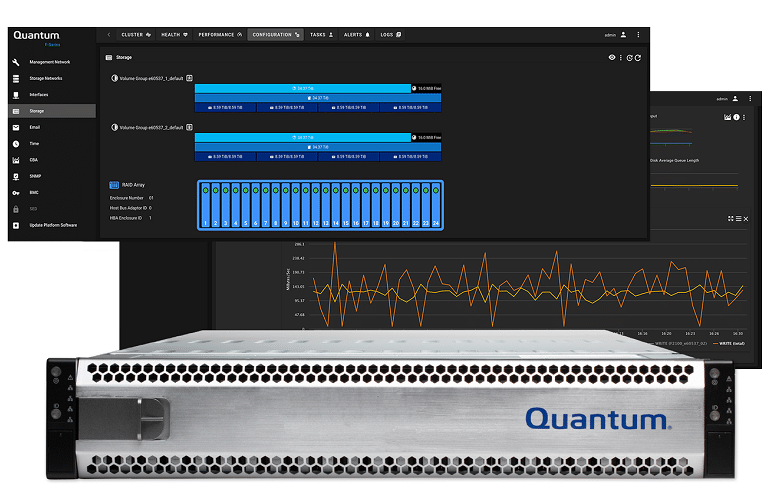Switch to the Health tab
The height and width of the screenshot is (499, 780).
(174, 35)
